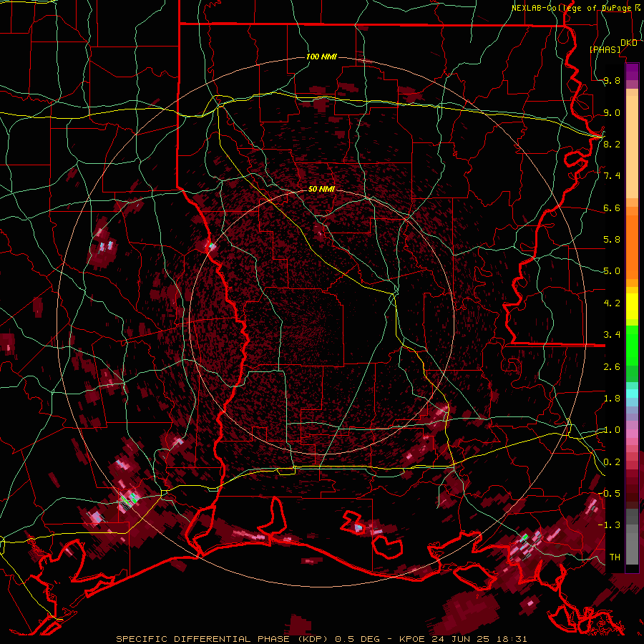
Task: Pick the purple band atop the color bar
Action: point(632,72)
